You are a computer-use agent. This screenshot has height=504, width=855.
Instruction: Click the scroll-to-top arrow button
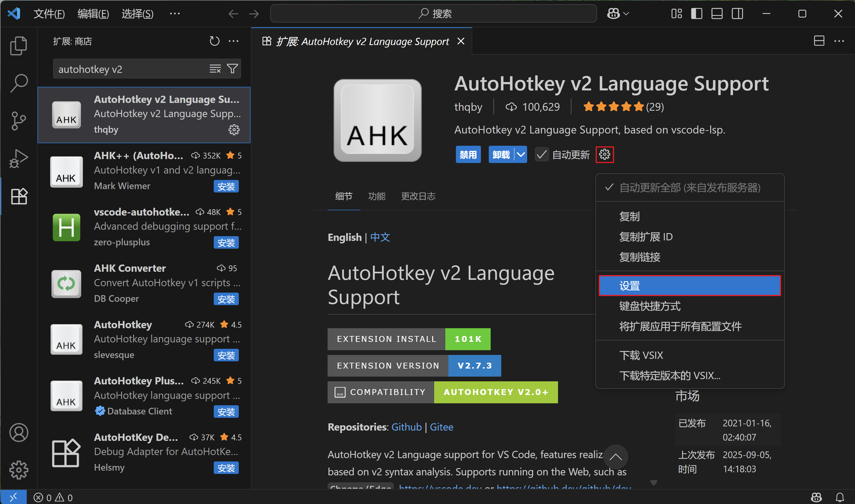point(615,457)
